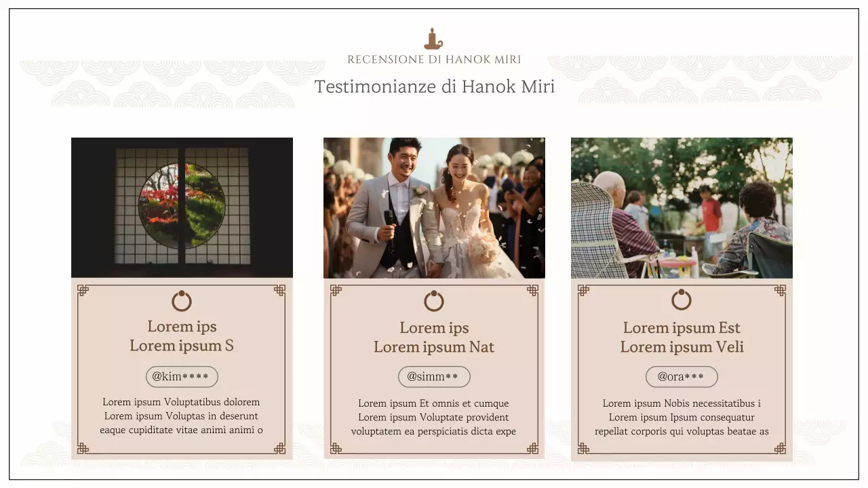Select the @simm** username badge
This screenshot has height=488, width=868.
[x=434, y=377]
